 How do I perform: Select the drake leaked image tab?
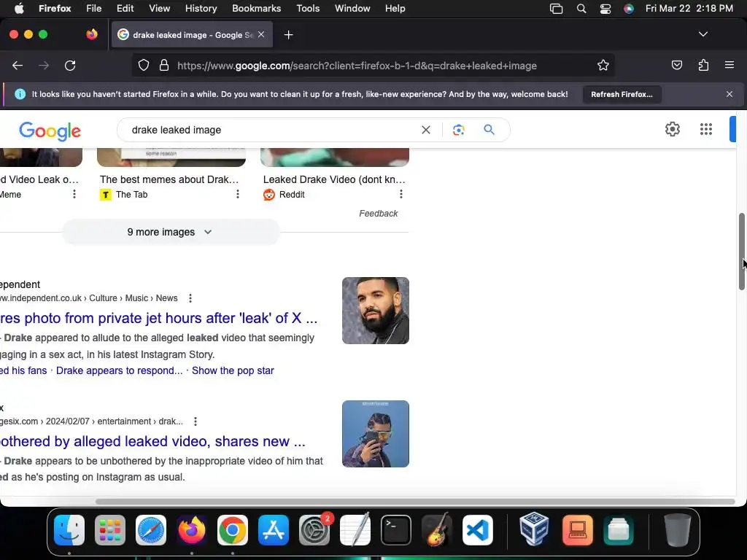click(x=192, y=34)
